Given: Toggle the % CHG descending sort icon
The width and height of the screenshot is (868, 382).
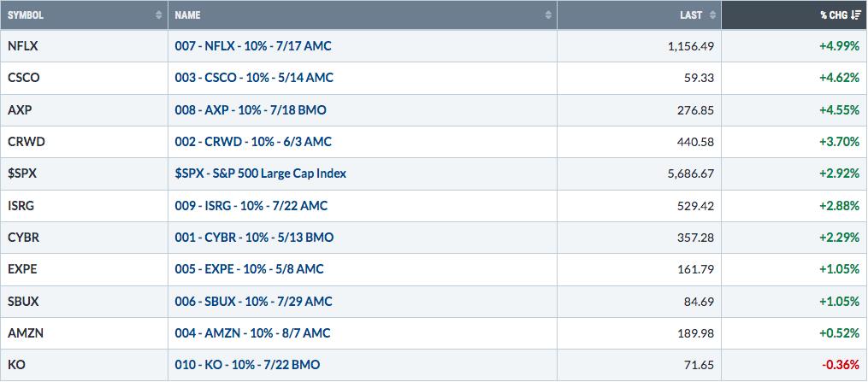Looking at the screenshot, I should point(855,15).
